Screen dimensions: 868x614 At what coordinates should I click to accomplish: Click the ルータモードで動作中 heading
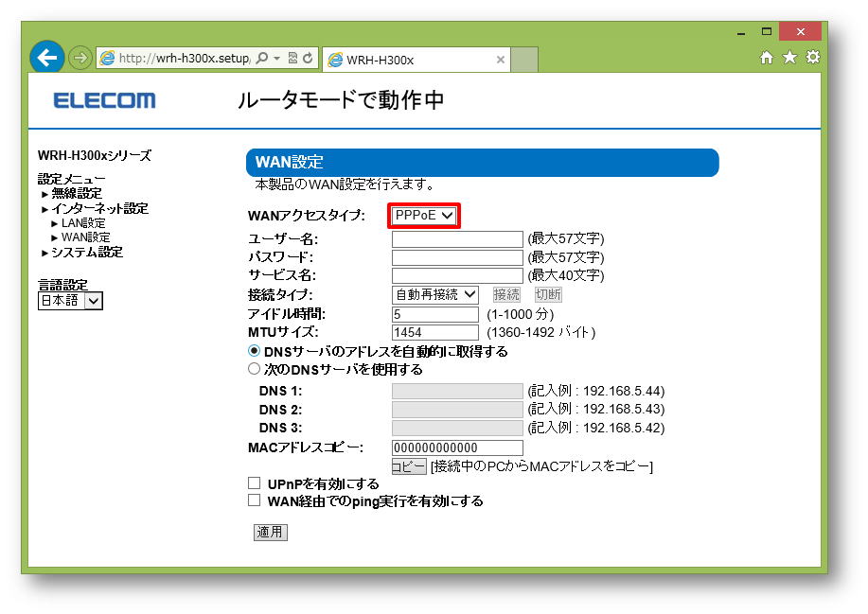tap(341, 100)
